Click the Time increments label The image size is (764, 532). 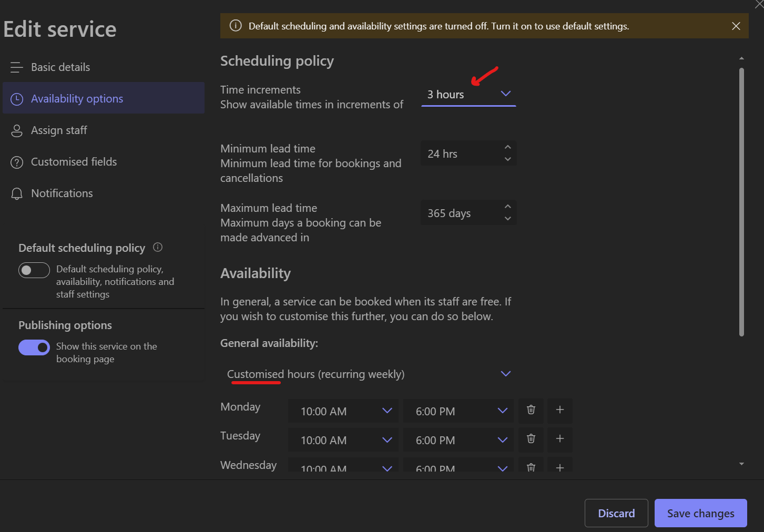[x=260, y=90]
